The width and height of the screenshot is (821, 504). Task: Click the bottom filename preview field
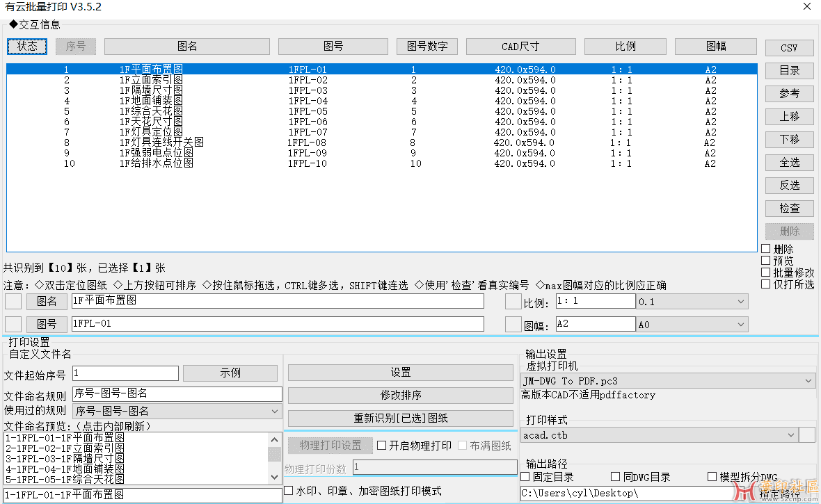143,494
